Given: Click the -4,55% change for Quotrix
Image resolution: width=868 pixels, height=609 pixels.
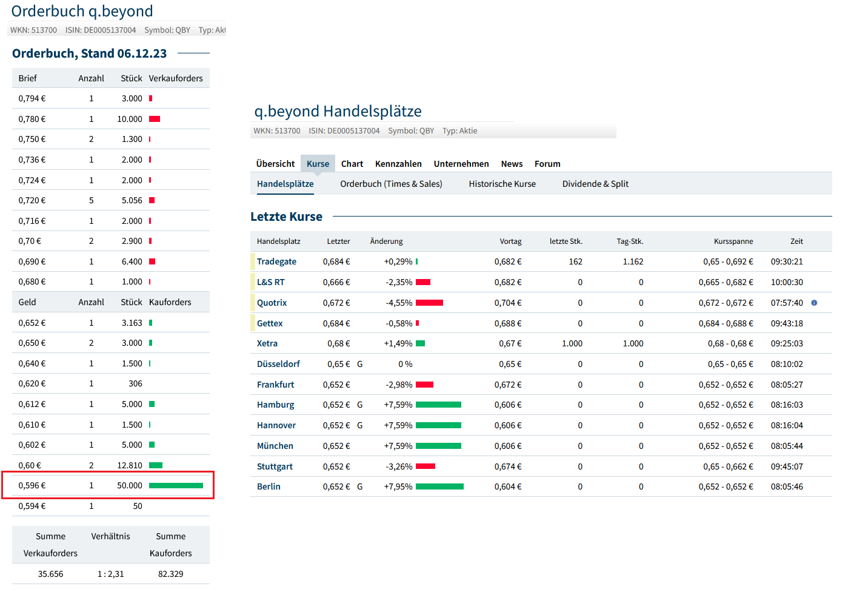Looking at the screenshot, I should [x=399, y=303].
